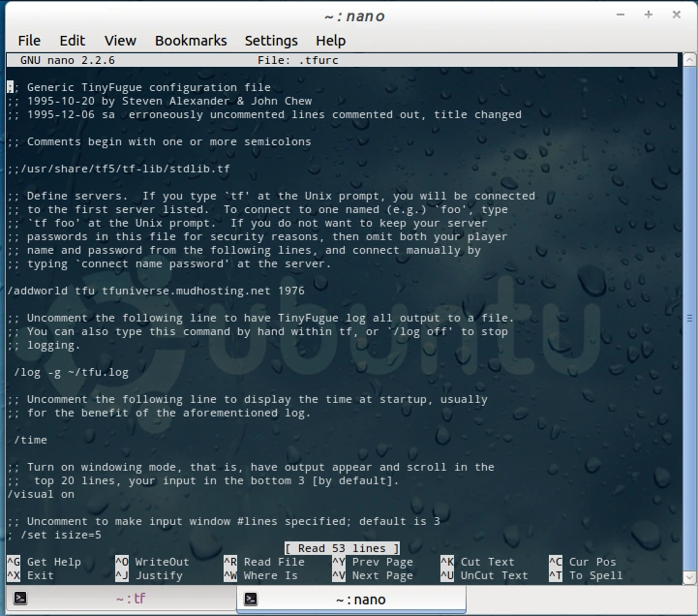The width and height of the screenshot is (698, 616).
Task: Click the 'Define servers.' comment line
Action: pos(271,196)
